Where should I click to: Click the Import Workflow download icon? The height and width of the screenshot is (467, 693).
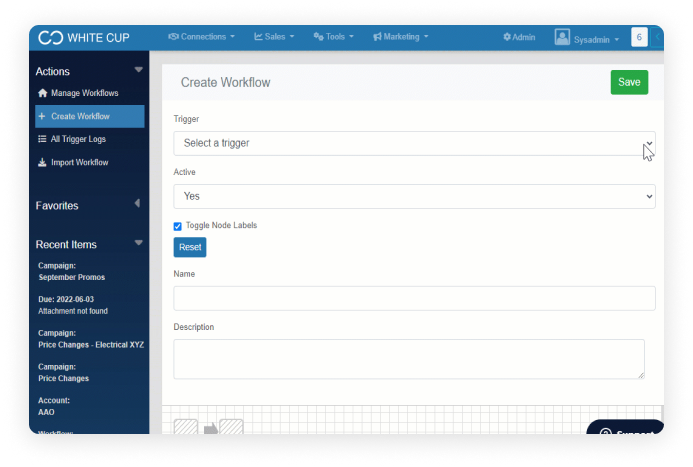tap(42, 162)
